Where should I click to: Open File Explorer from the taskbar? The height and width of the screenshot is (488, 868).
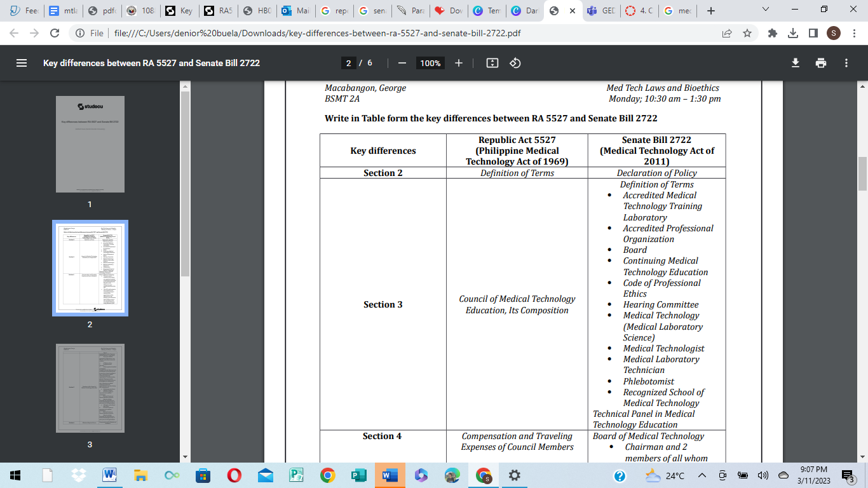click(140, 475)
